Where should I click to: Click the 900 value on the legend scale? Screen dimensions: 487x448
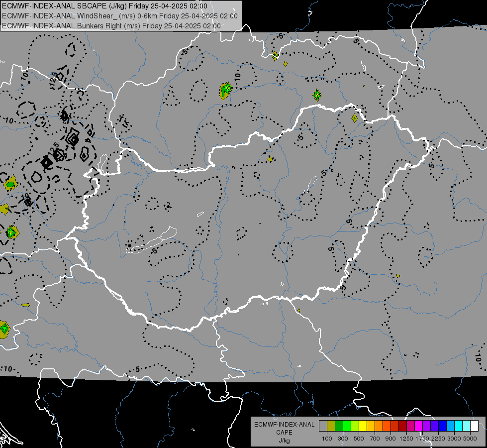[390, 439]
